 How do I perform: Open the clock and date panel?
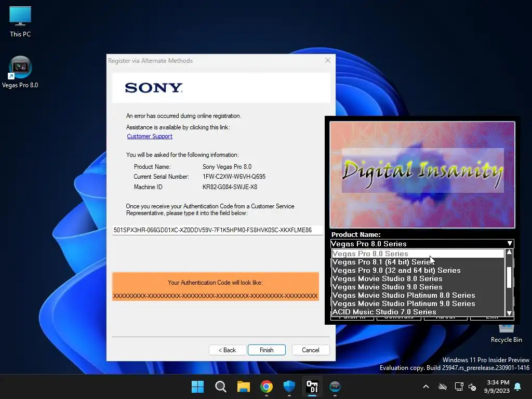[497, 387]
